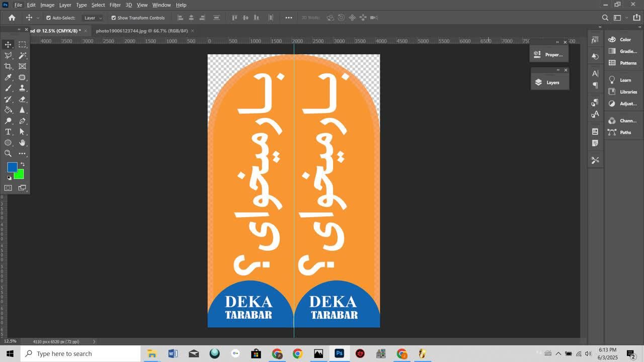The image size is (644, 362).
Task: Activate the Horizontal Type tool
Action: [x=8, y=132]
